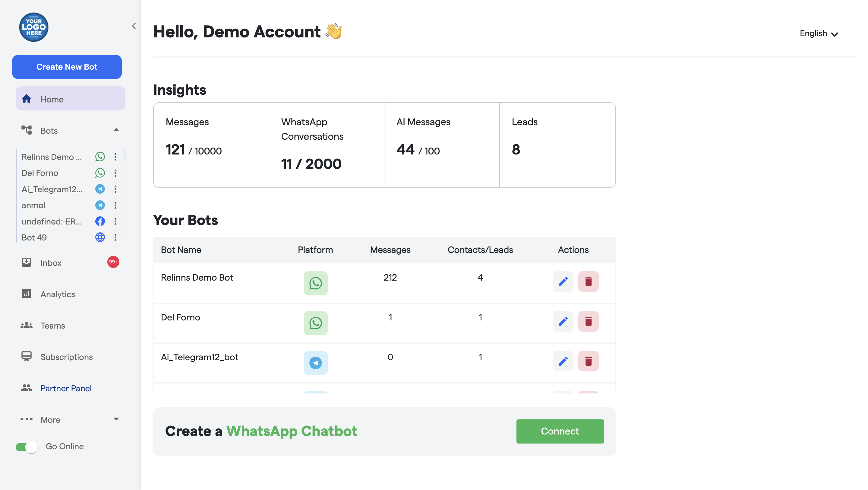
Task: Open three-dot menu for Bot 49 in sidebar
Action: (115, 237)
